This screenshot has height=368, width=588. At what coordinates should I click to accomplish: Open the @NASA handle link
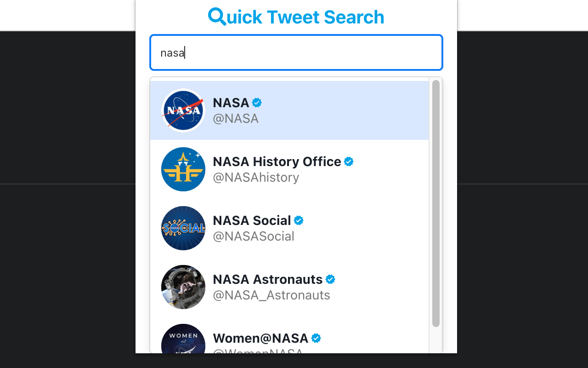pyautogui.click(x=236, y=118)
